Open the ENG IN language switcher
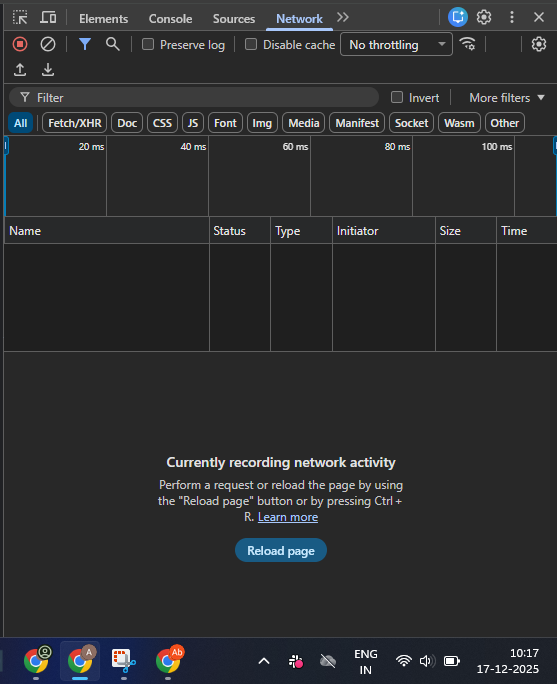 pyautogui.click(x=365, y=661)
